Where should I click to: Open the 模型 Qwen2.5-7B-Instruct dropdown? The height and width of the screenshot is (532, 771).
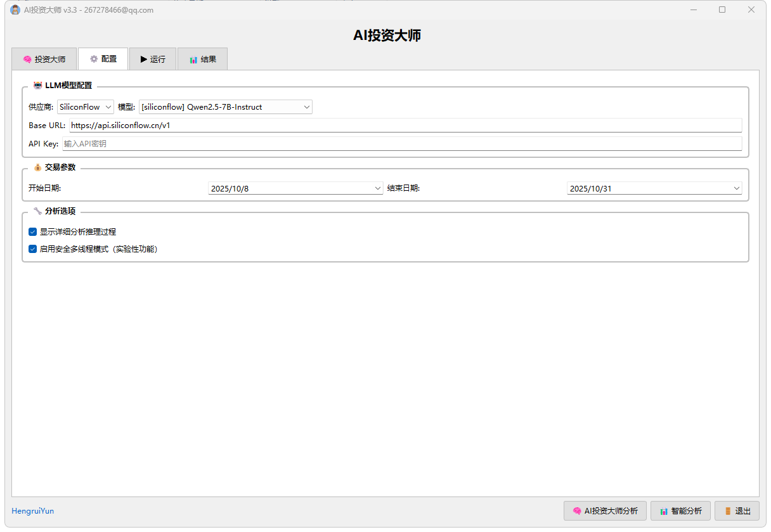click(x=306, y=107)
